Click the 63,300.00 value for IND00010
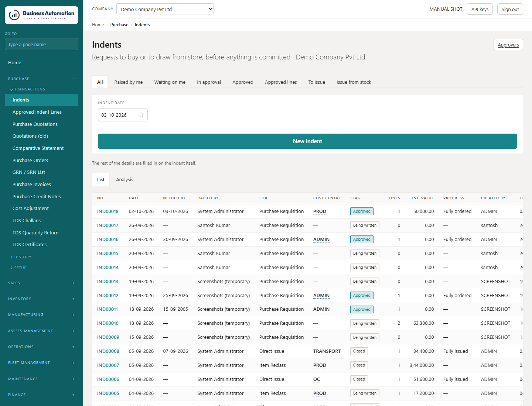 click(x=423, y=323)
